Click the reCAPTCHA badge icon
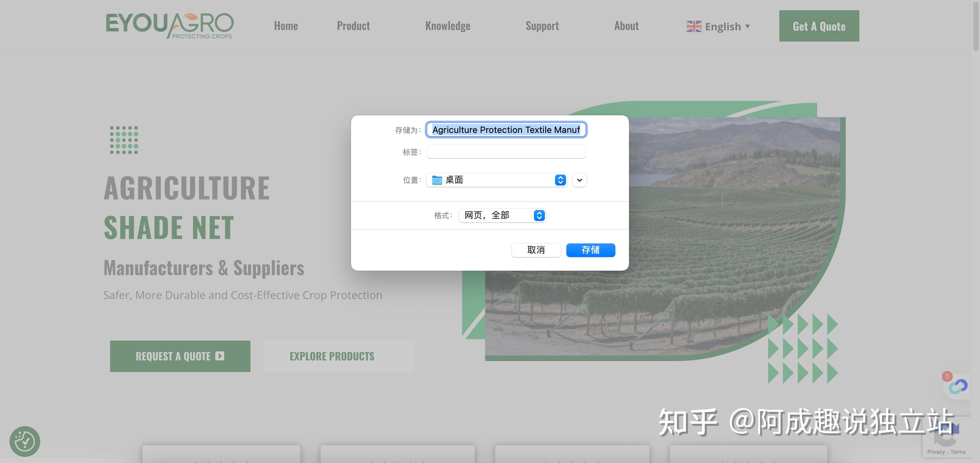The image size is (980, 463). pos(946,434)
